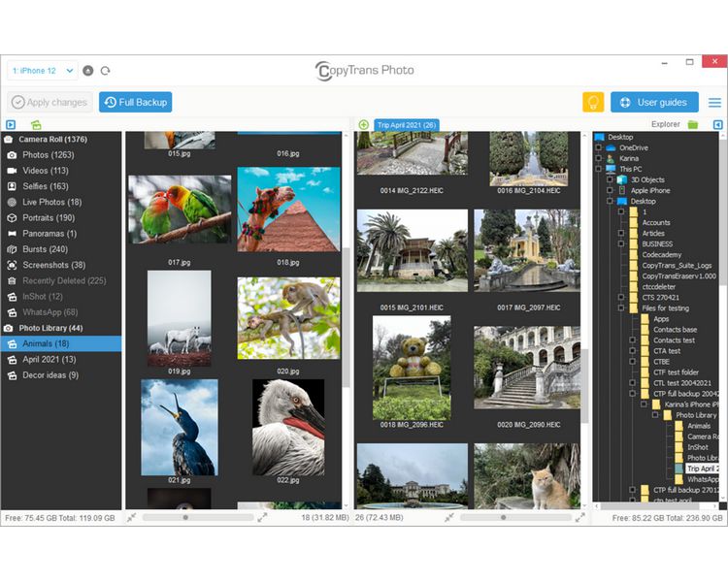Viewport: 728px width, 582px height.
Task: Click the green create new album icon
Action: point(36,124)
